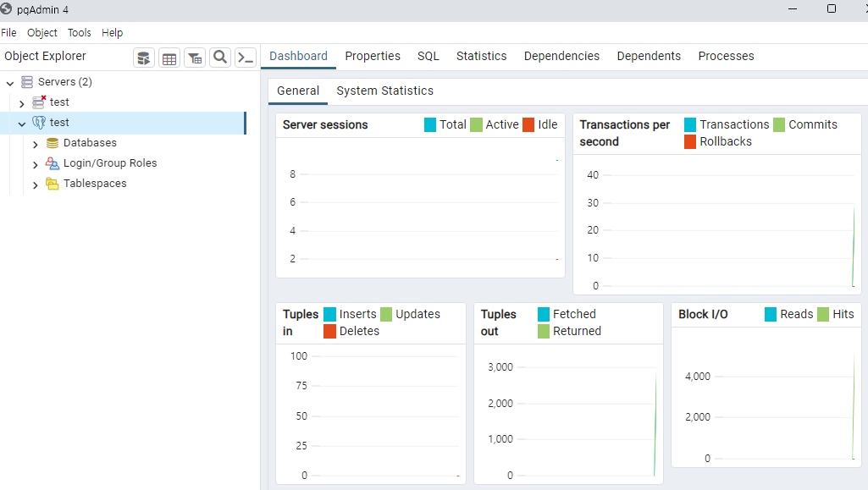868x490 pixels.
Task: Expand the Login/Group Roles node
Action: click(x=36, y=165)
